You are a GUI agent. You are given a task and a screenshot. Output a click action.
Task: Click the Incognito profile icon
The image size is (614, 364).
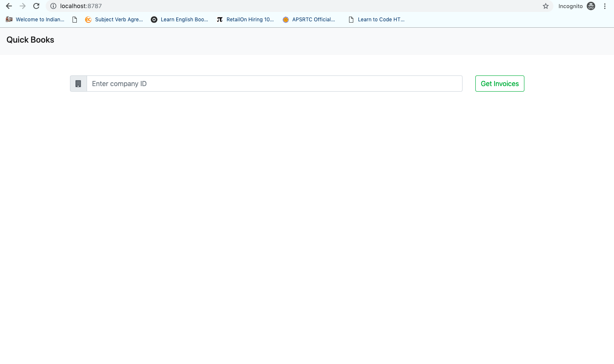coord(591,6)
